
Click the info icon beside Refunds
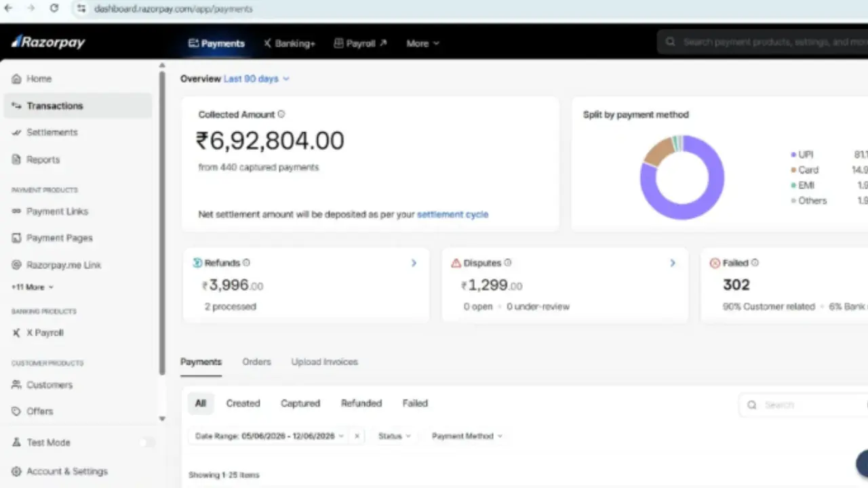(246, 263)
